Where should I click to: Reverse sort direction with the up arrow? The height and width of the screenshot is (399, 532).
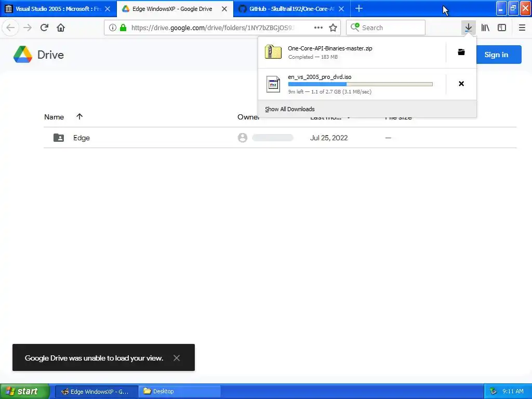[79, 117]
